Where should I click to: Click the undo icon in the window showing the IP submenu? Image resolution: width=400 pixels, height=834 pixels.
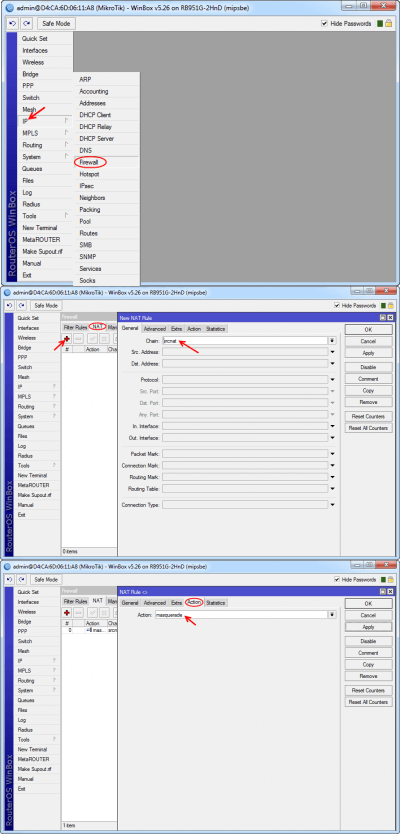12,23
